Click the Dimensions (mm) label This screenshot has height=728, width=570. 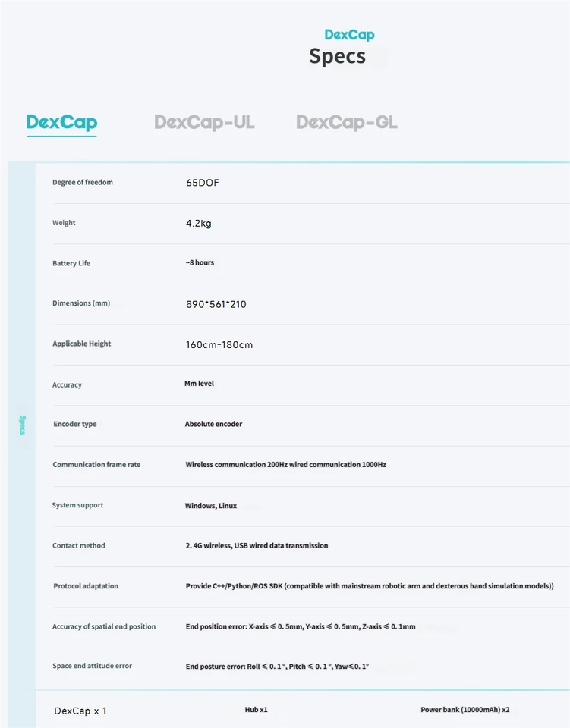81,303
